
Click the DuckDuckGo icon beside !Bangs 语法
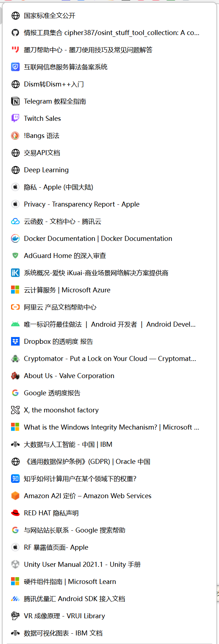tap(15, 136)
